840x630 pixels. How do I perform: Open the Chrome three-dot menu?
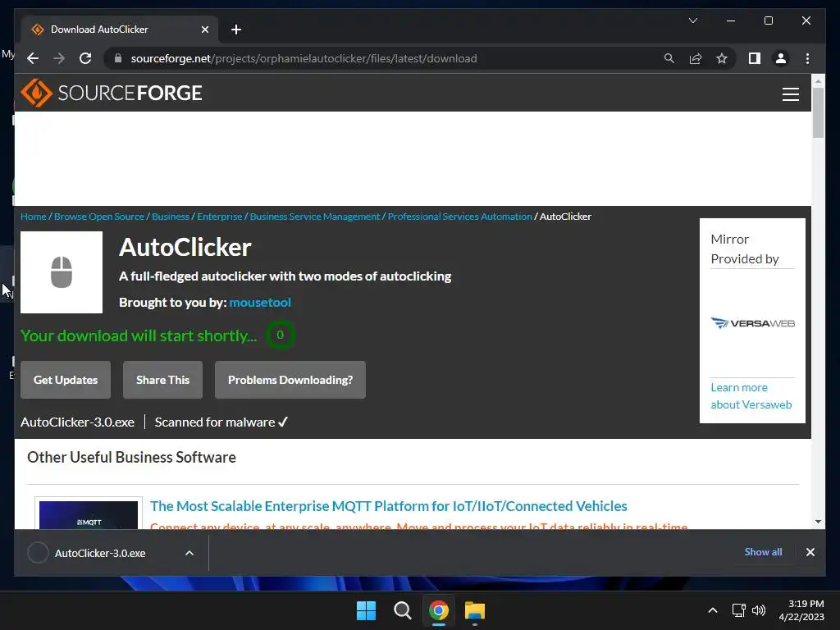[807, 58]
